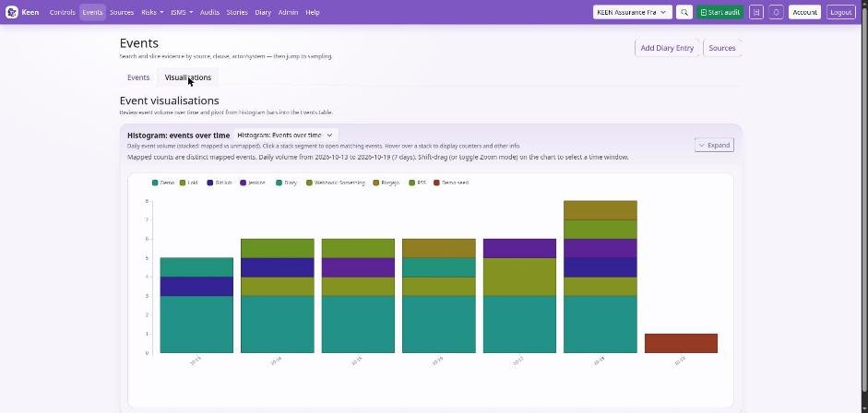
Task: Toggle RSS series in legend
Action: 417,183
